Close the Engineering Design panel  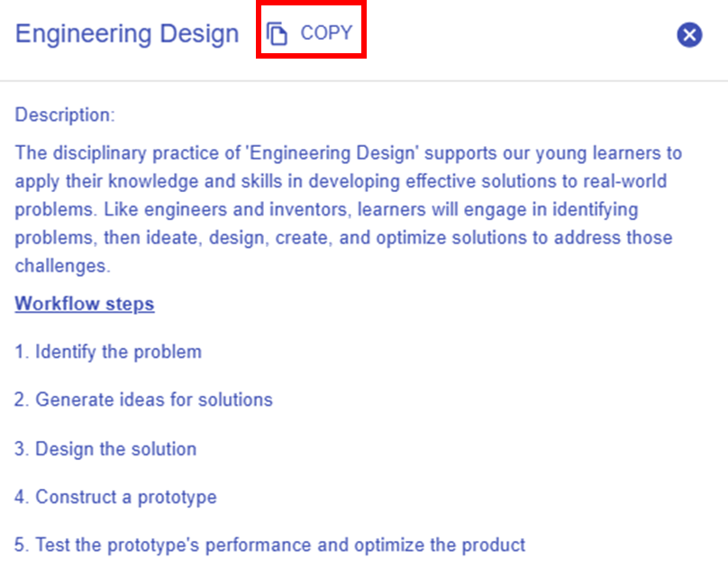pyautogui.click(x=689, y=34)
